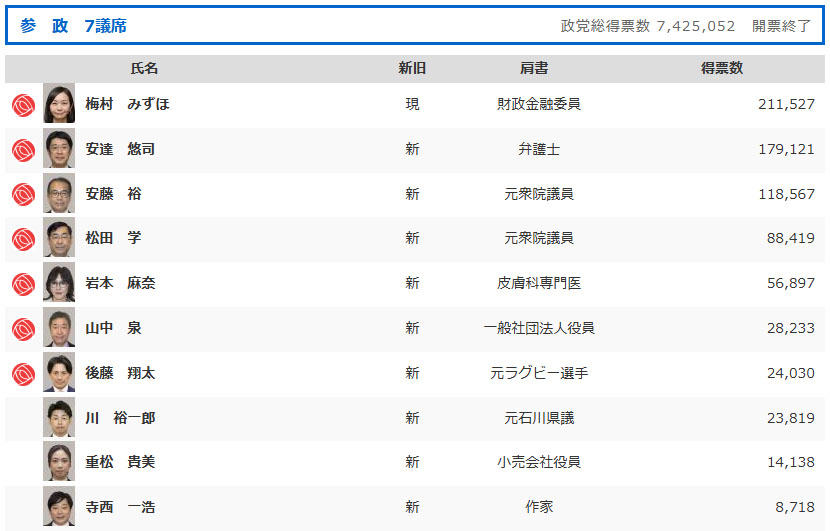
Task: Click the vote count 28,233
Action: point(790,328)
